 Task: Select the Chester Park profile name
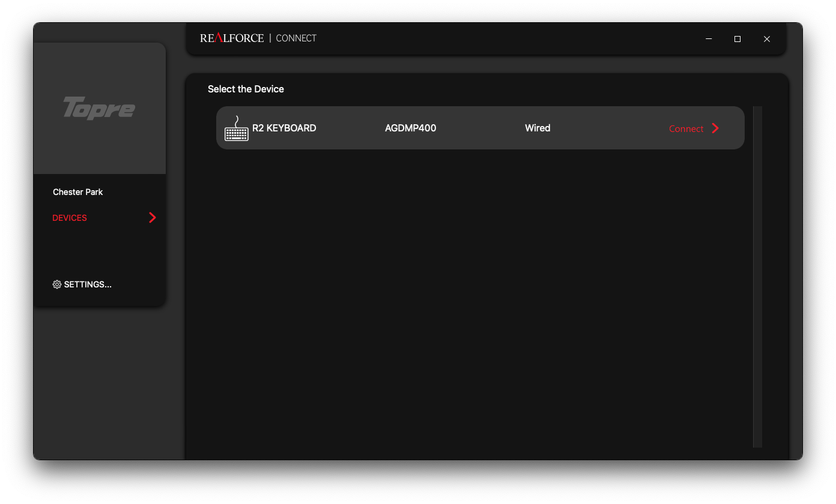[78, 192]
